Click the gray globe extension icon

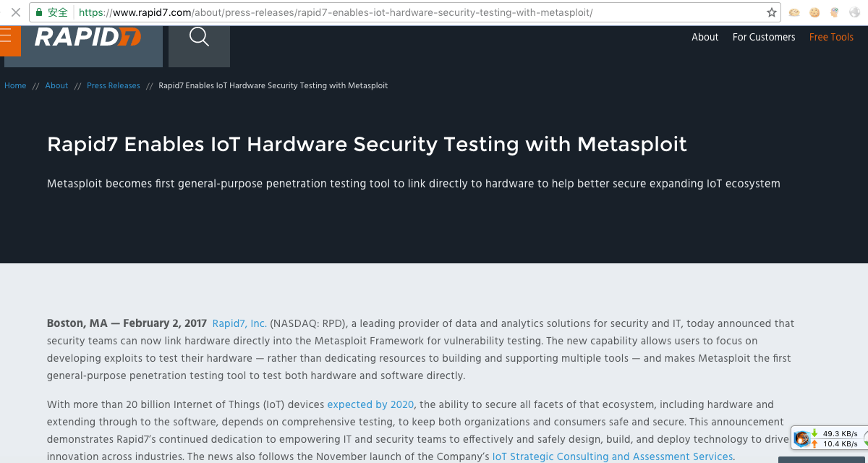click(x=854, y=12)
